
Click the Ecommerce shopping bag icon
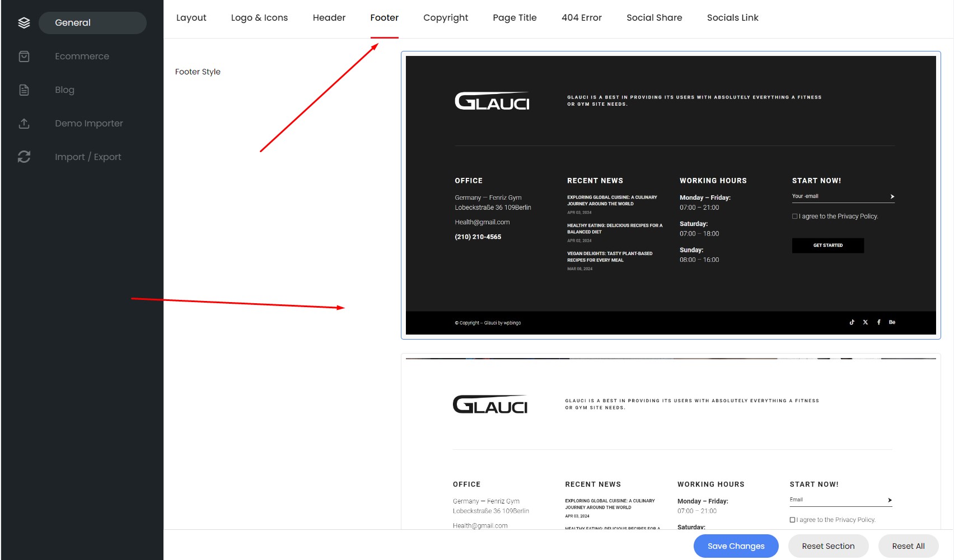click(24, 57)
